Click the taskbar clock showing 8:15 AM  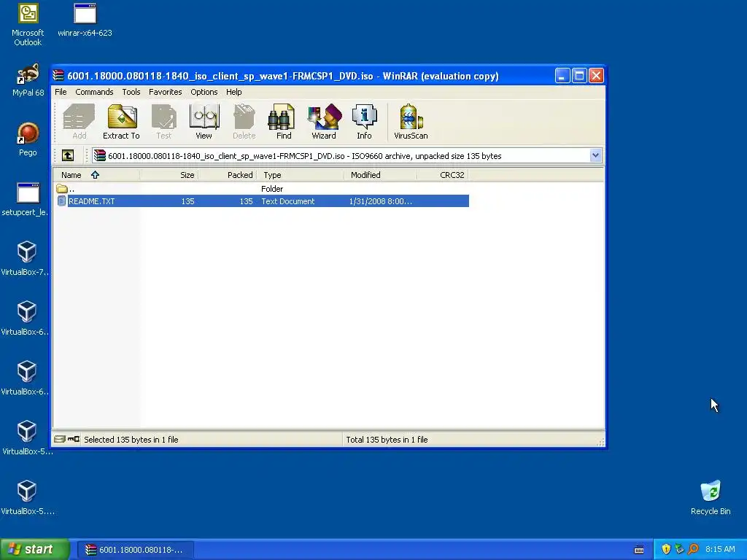720,549
